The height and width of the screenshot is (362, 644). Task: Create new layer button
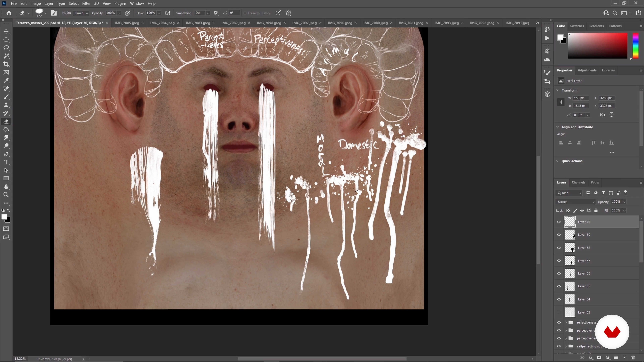tap(625, 358)
